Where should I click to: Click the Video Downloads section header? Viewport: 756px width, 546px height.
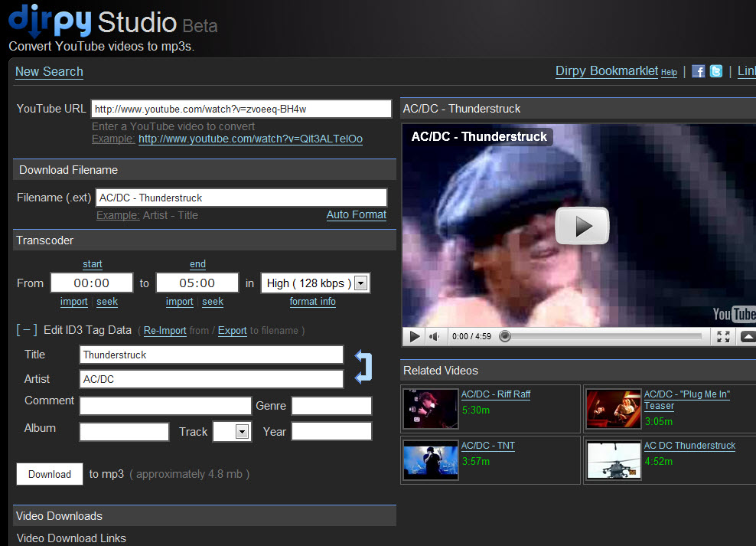[x=204, y=515]
